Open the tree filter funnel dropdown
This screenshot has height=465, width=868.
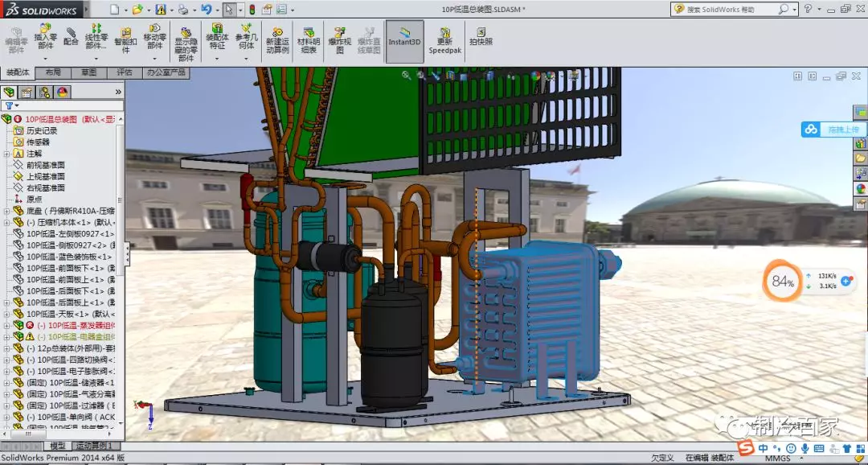[11, 105]
